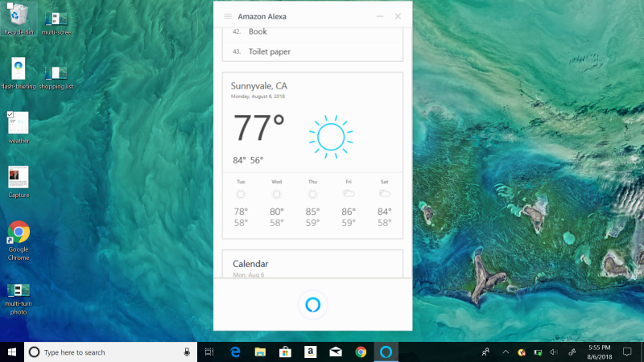Open the multi-turn photo desktop file
The image size is (644, 362).
coord(19,299)
